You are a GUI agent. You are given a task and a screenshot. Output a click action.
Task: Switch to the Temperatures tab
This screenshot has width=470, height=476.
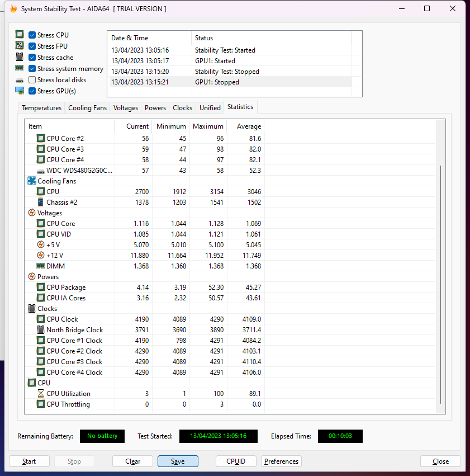coord(41,108)
